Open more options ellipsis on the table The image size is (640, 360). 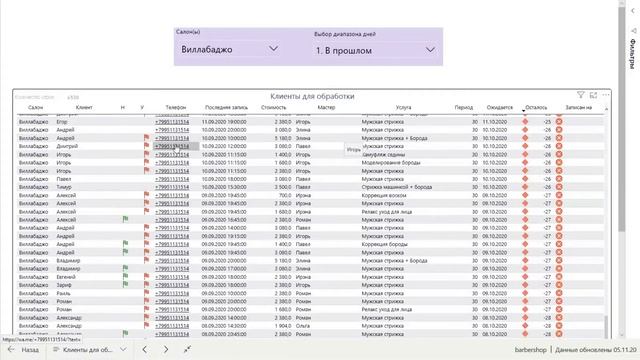[606, 95]
